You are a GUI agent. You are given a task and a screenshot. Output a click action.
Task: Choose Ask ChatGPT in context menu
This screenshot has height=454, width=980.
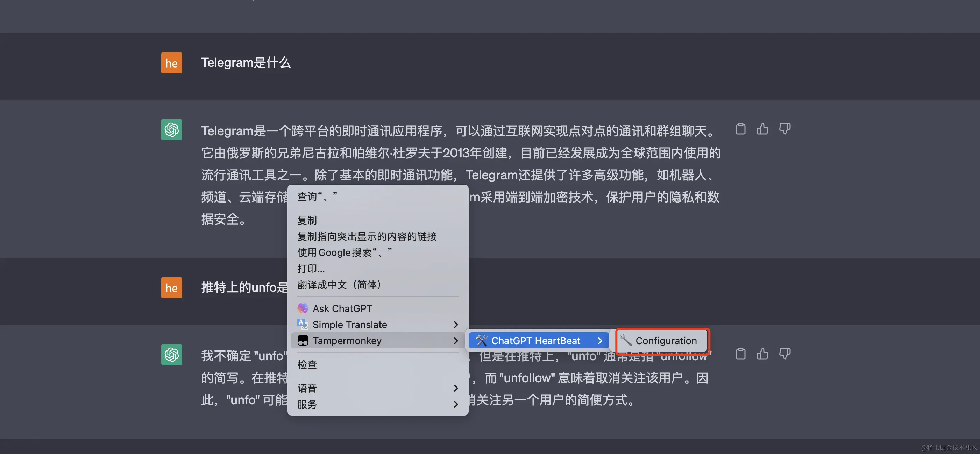342,308
